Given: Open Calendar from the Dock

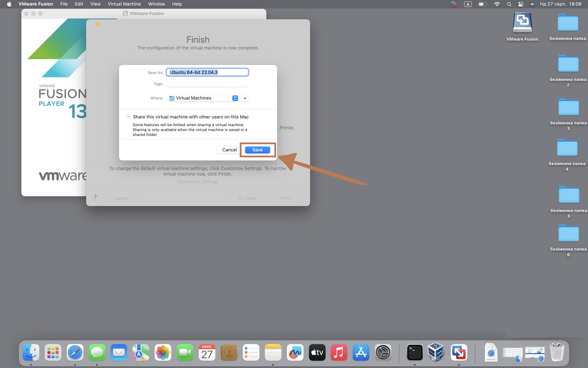Looking at the screenshot, I should point(207,352).
